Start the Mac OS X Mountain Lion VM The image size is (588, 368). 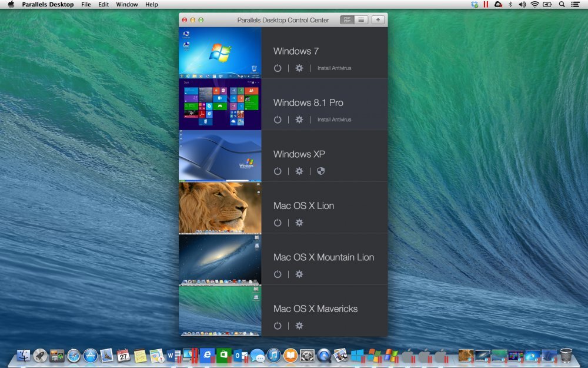tap(277, 274)
